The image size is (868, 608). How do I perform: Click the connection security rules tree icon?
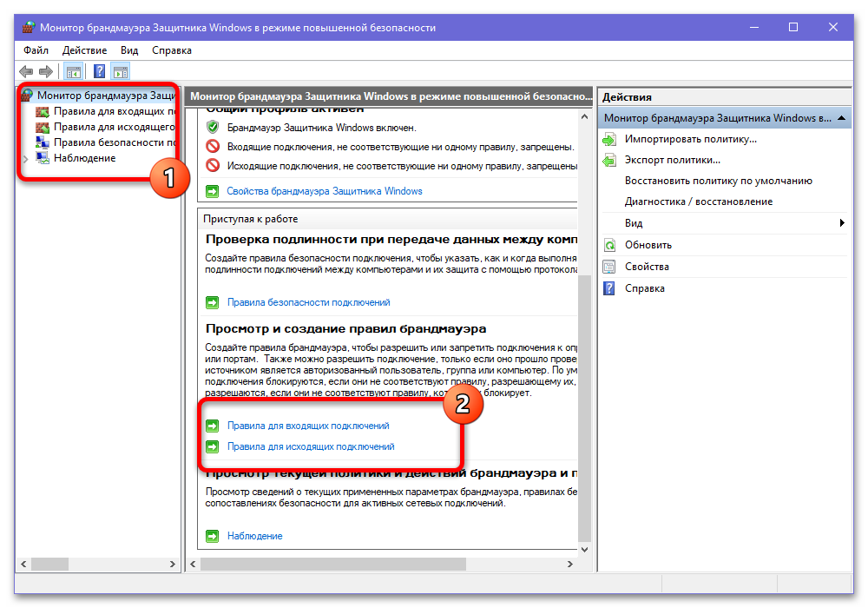click(x=43, y=142)
